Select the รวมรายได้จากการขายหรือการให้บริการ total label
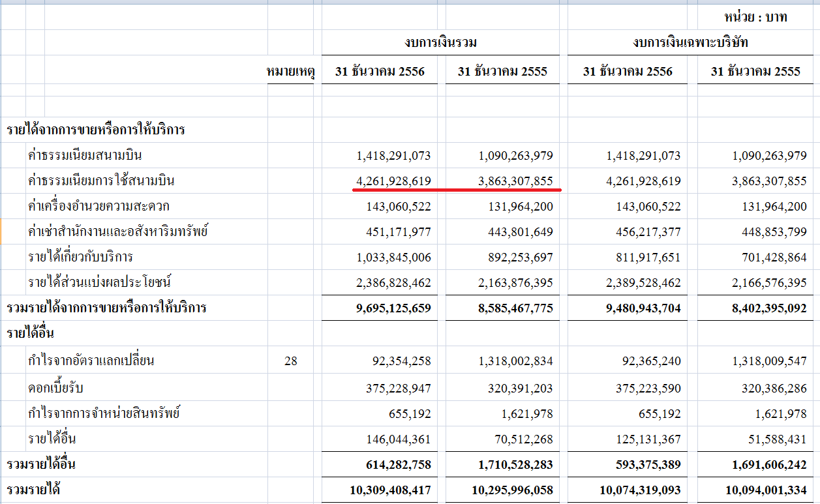This screenshot has width=820, height=504. [x=106, y=308]
